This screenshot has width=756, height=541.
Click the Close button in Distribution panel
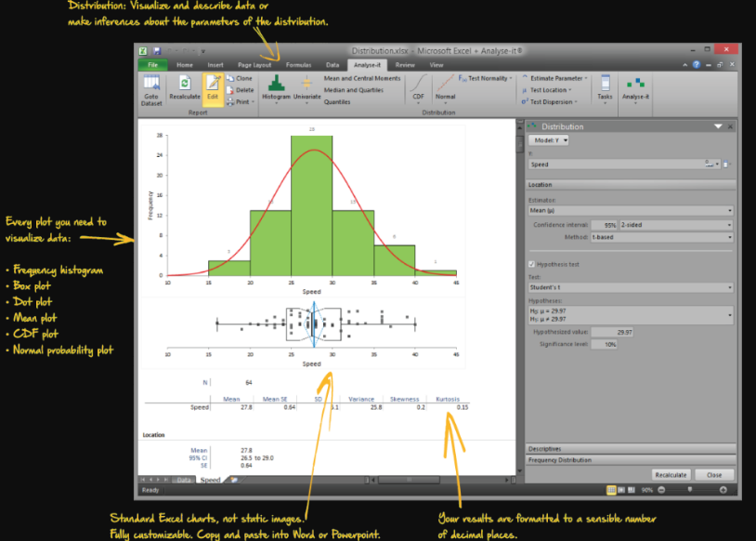tap(713, 474)
